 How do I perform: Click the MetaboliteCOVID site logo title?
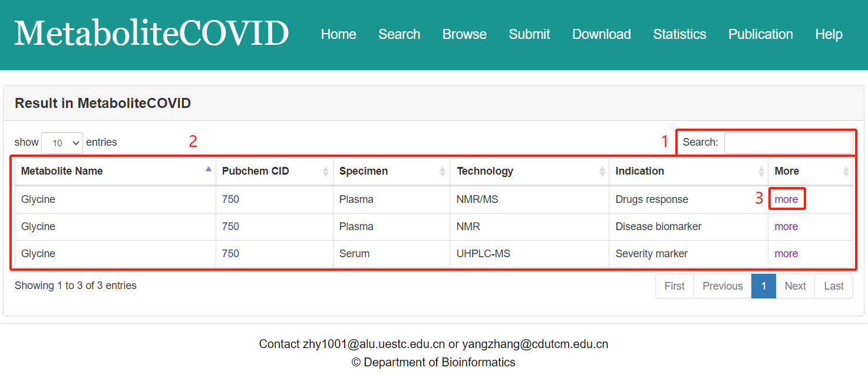coord(151,34)
